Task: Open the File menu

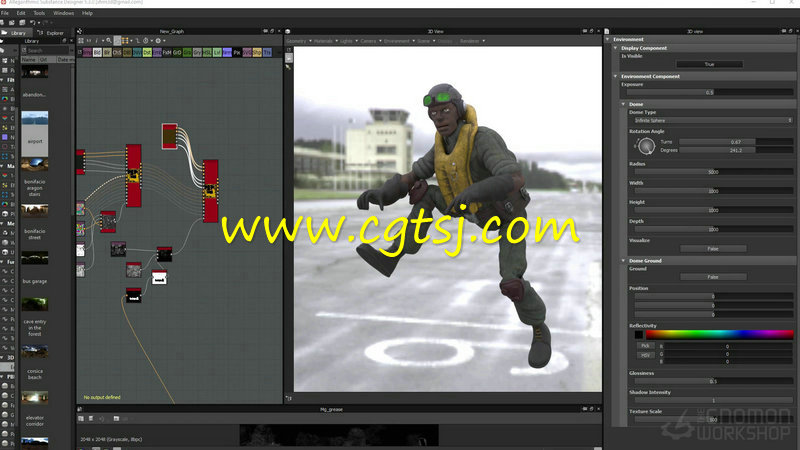Action: coord(5,13)
